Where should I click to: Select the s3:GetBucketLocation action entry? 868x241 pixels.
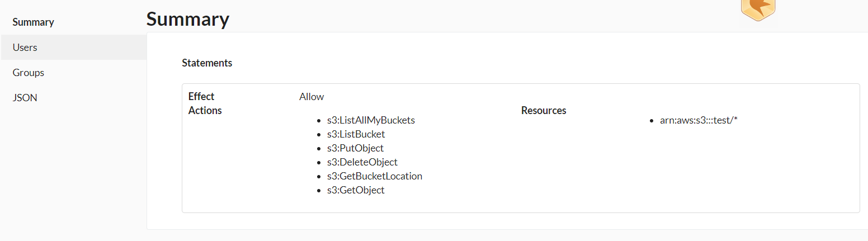click(x=375, y=176)
